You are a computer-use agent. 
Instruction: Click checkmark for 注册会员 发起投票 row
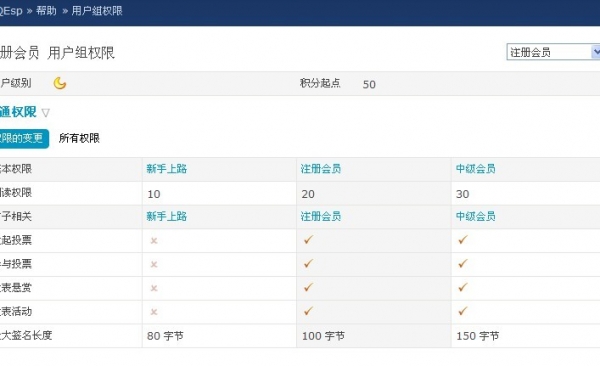pyautogui.click(x=308, y=240)
